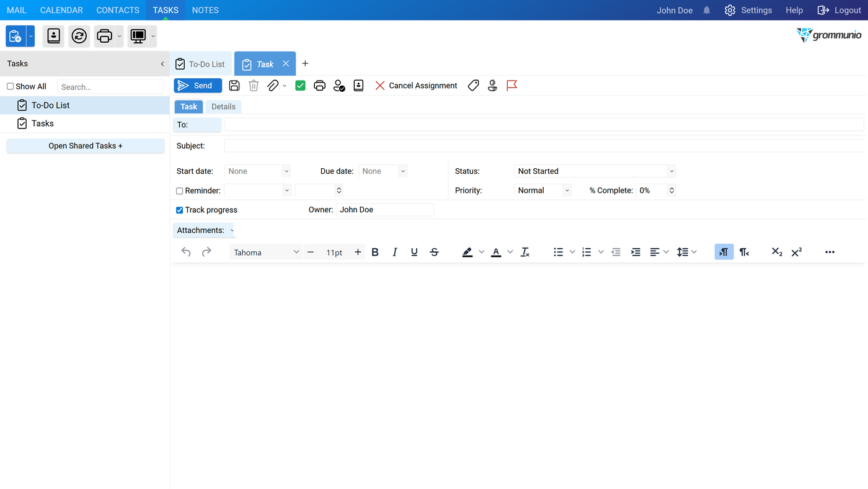Viewport: 868px width, 489px height.
Task: Click the Subject input field
Action: 543,146
